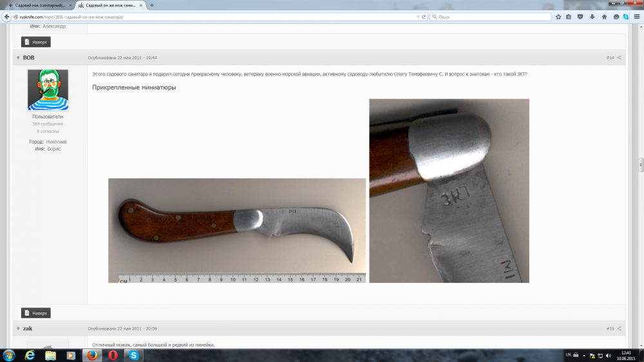Click the 'Наверх' button below the knife photos
644x362 pixels.
point(36,313)
